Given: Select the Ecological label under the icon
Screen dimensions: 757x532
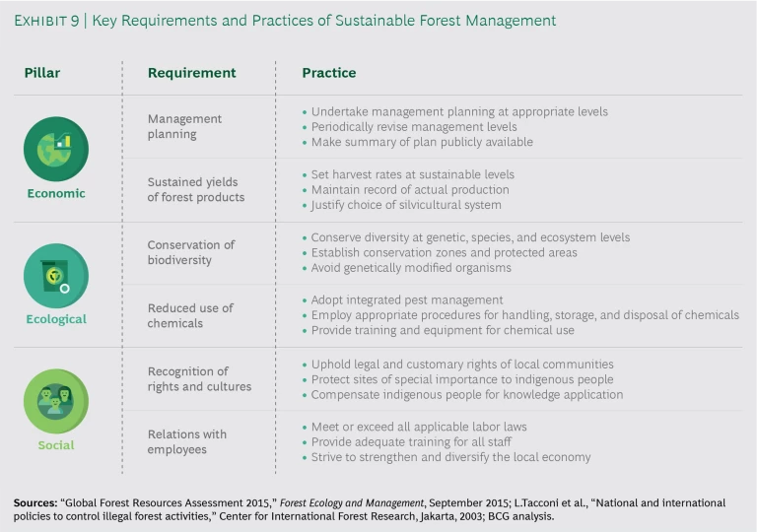Looking at the screenshot, I should click(56, 319).
